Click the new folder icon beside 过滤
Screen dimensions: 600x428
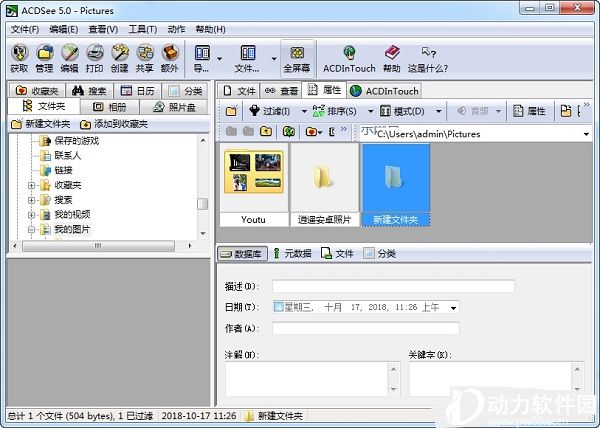231,111
